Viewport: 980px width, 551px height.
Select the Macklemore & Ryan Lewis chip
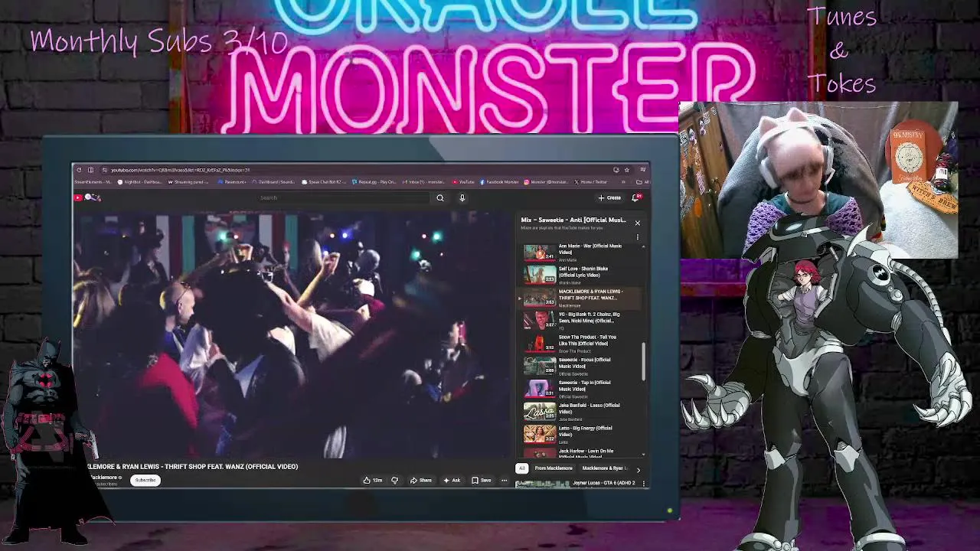(605, 468)
